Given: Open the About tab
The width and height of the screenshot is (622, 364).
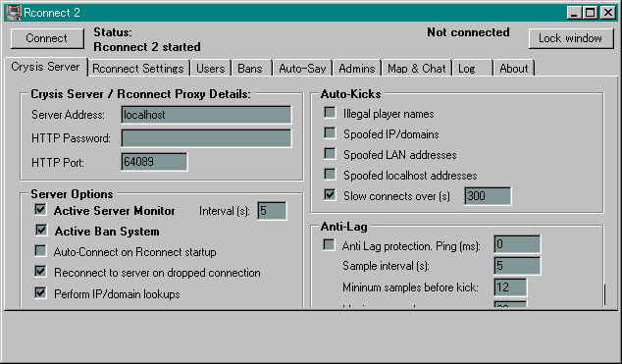Looking at the screenshot, I should click(514, 69).
